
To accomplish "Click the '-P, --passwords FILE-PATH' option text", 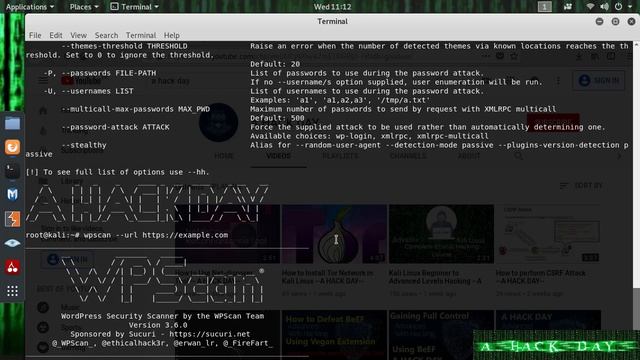I will click(x=100, y=73).
